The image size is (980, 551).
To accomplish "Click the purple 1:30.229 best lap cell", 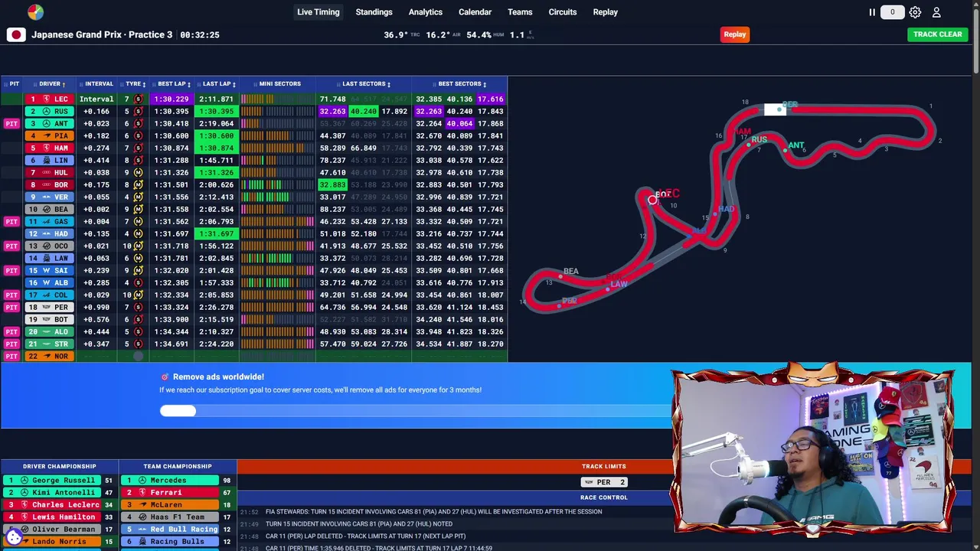I will pos(171,99).
